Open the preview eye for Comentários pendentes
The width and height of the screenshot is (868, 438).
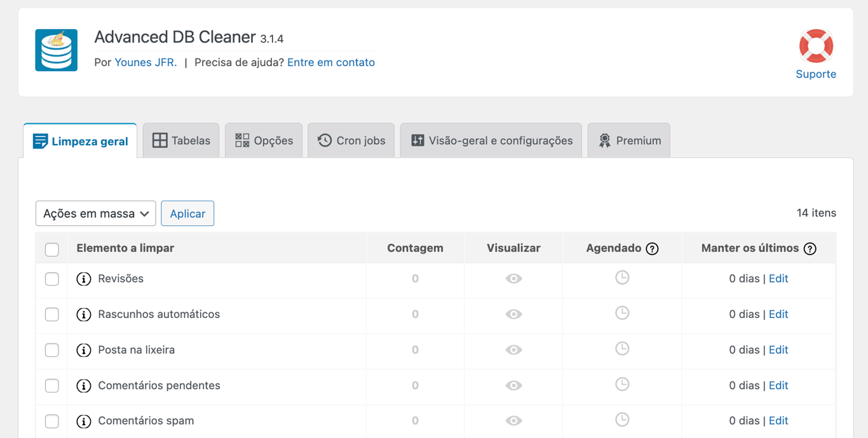(x=513, y=385)
